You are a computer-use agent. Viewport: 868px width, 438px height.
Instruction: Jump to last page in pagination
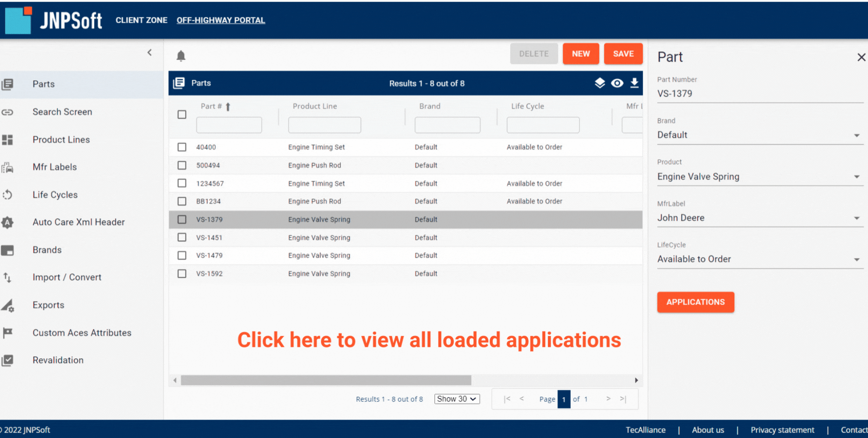623,399
